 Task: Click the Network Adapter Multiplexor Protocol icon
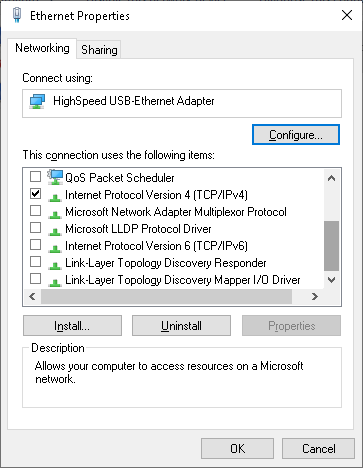(55, 215)
